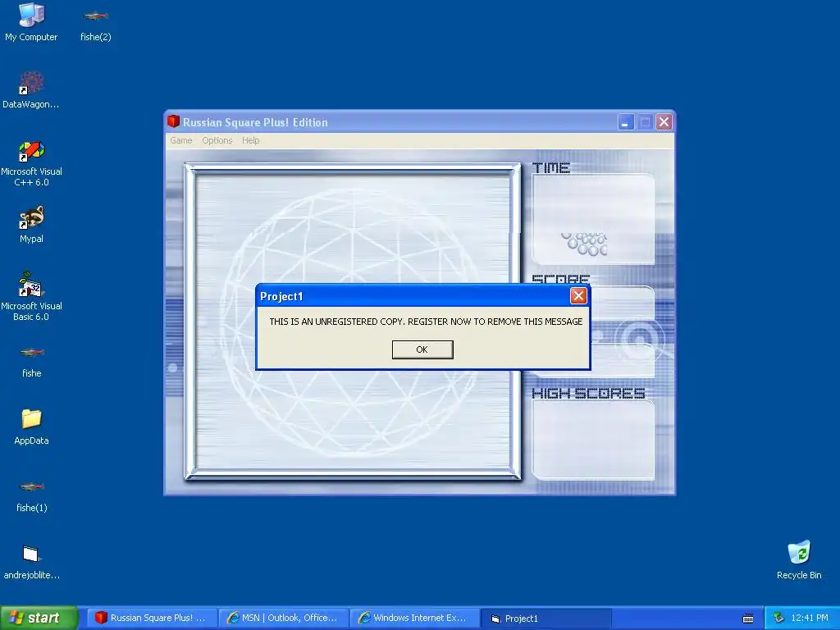The width and height of the screenshot is (840, 630).
Task: Select Microsoft Visual C++ 6.0 icon
Action: tap(31, 163)
